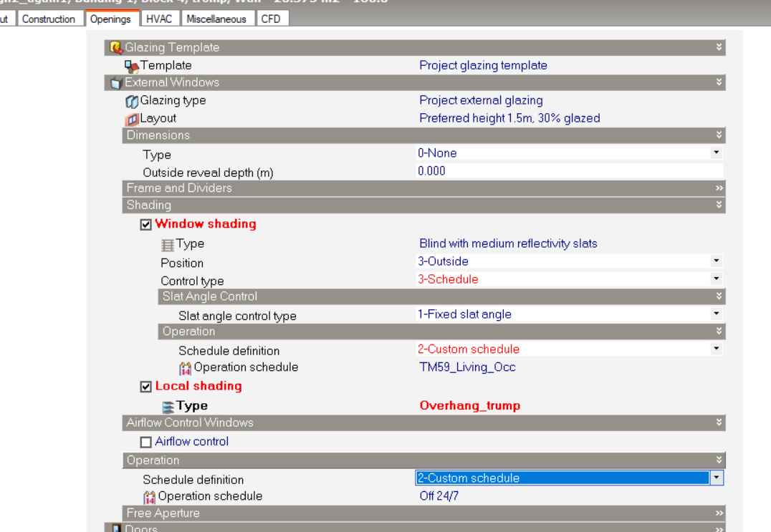This screenshot has height=532, width=771.
Task: Open the Position dropdown showing 3-Outside
Action: (x=716, y=261)
